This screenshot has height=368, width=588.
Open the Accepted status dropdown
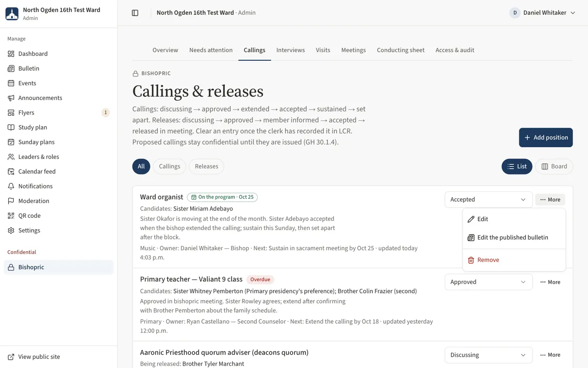pyautogui.click(x=489, y=200)
